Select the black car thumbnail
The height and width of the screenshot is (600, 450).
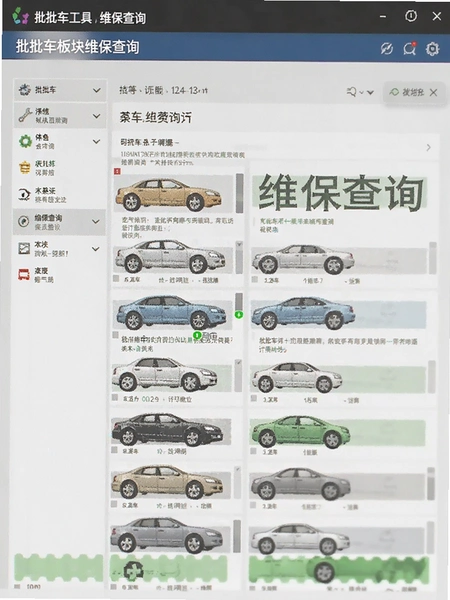point(167,429)
